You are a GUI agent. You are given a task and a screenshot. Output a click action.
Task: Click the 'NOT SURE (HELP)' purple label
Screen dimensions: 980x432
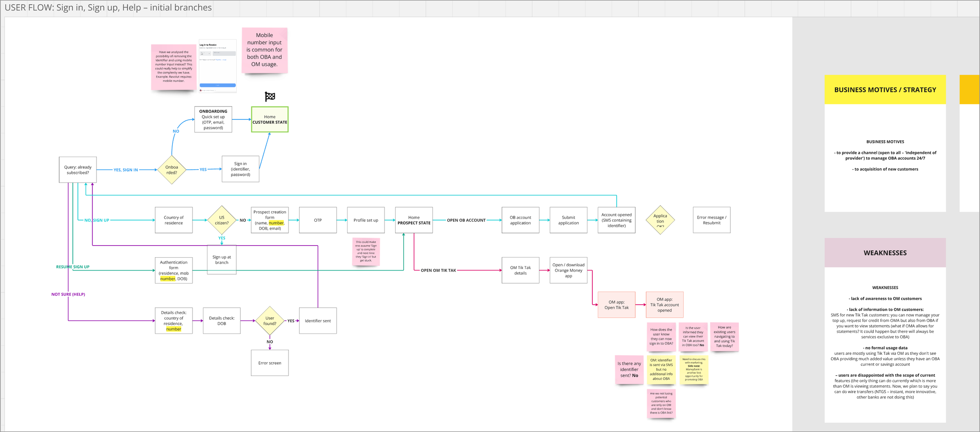point(68,294)
